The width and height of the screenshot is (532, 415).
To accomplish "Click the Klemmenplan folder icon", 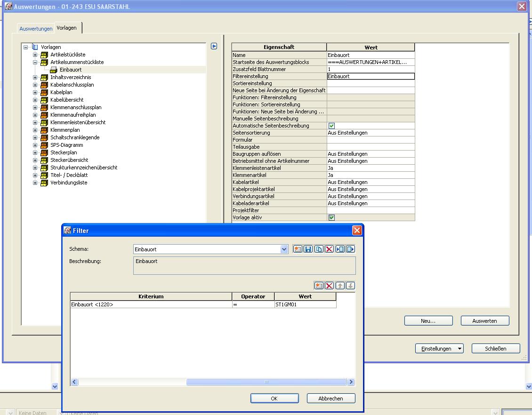I will click(x=44, y=130).
